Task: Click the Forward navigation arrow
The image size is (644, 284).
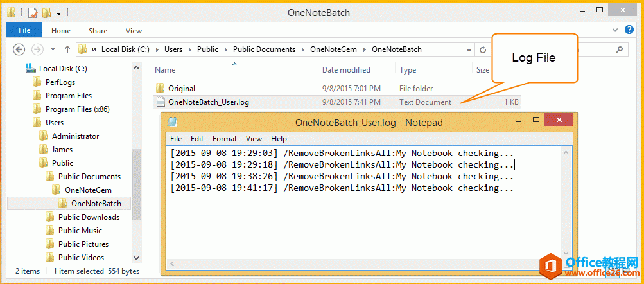Action: (x=37, y=49)
